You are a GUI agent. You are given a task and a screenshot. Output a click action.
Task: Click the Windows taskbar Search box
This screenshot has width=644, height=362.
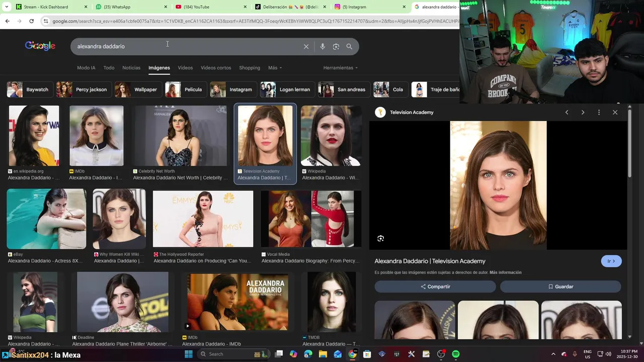coord(234,354)
